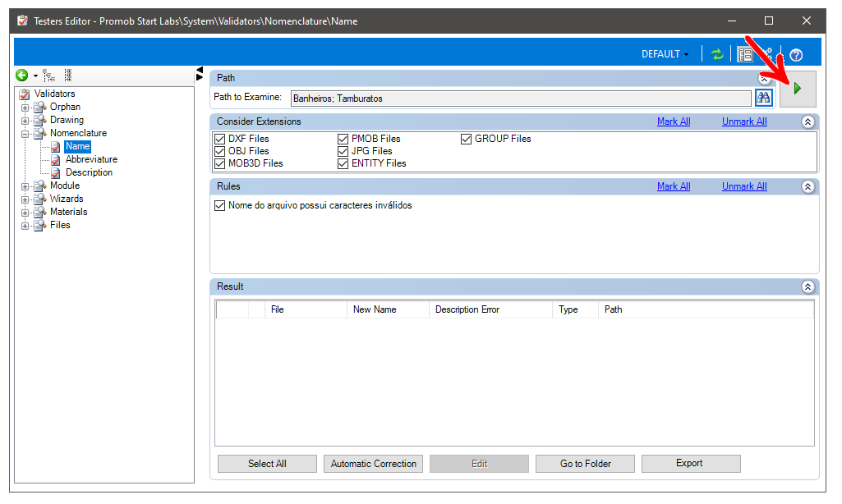The width and height of the screenshot is (842, 504).
Task: Disable the Nome do arquivo possui caracteres inválidos rule
Action: pos(219,205)
